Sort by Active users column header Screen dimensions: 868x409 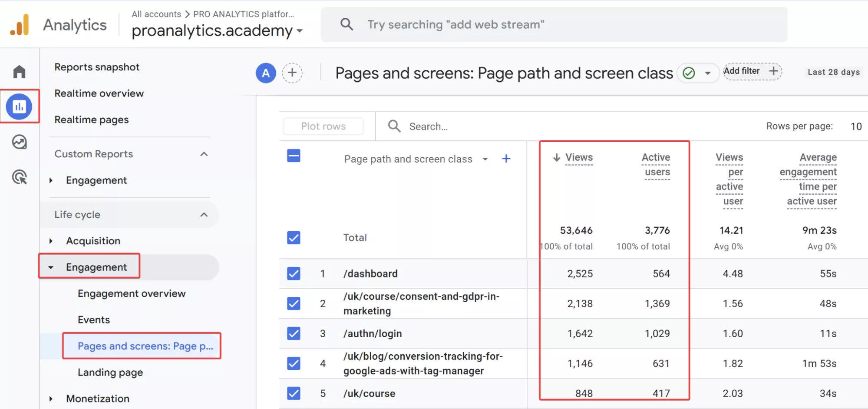tap(656, 165)
